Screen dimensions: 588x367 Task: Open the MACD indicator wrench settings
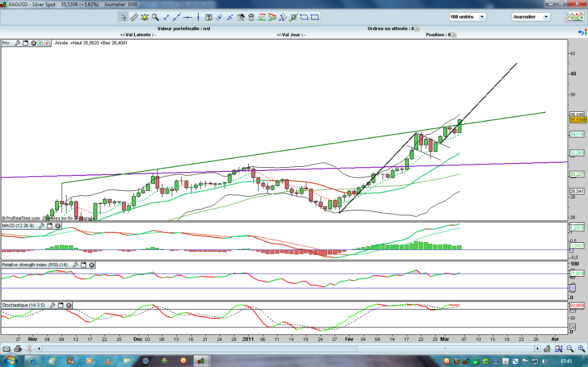click(42, 225)
